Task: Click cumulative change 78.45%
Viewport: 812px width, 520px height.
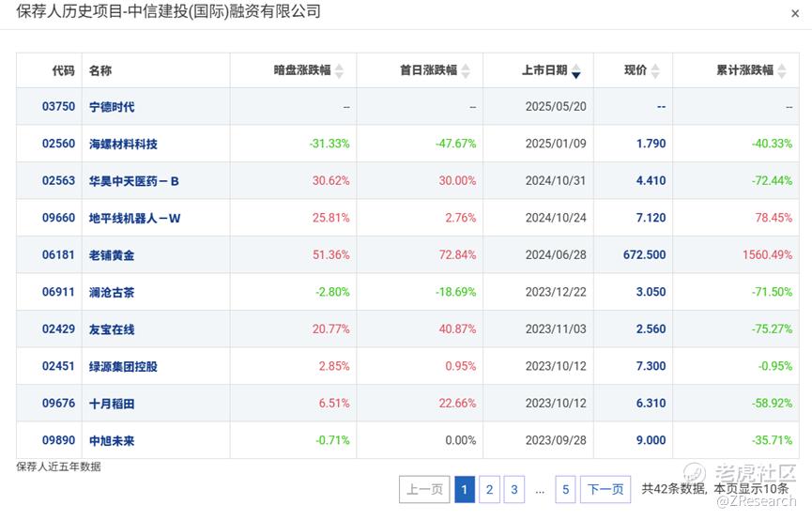Action: point(774,218)
